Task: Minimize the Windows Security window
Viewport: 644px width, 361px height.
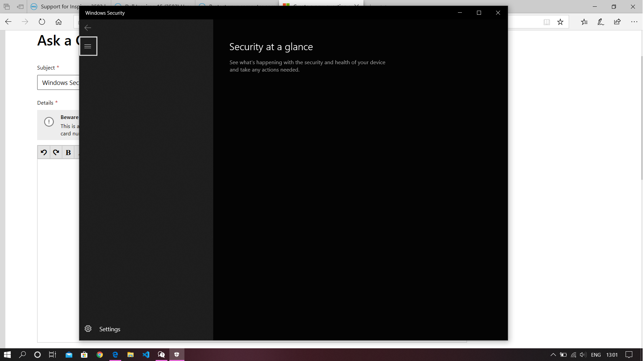Action: [460, 13]
